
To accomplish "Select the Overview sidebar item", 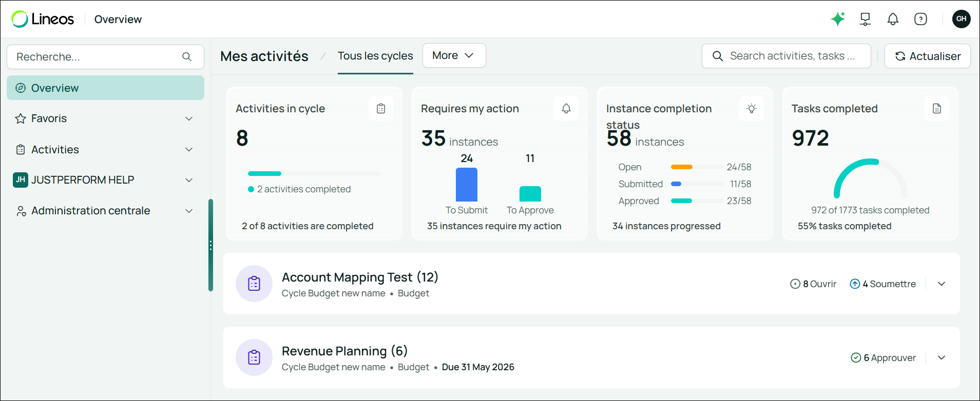I will click(x=105, y=88).
